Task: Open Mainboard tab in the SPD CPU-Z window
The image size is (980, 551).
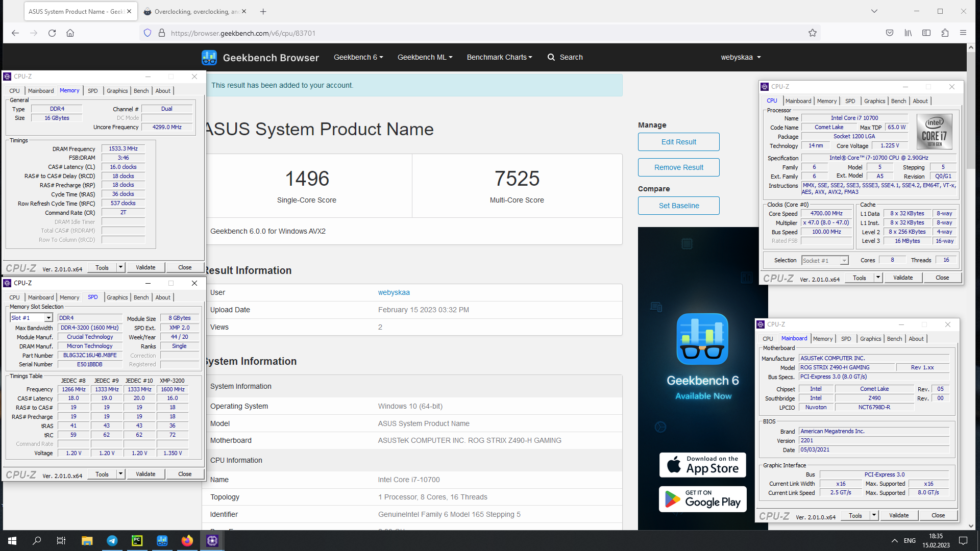Action: point(41,297)
